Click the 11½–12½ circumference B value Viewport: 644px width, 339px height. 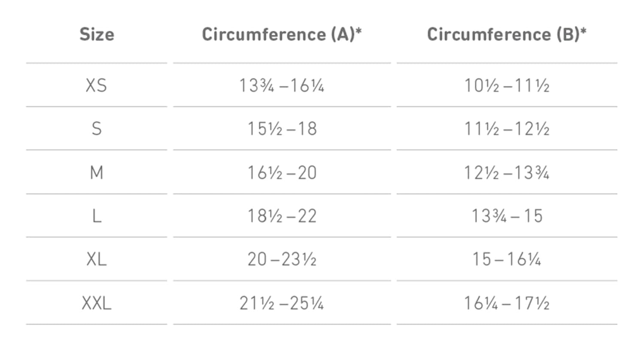coord(507,129)
